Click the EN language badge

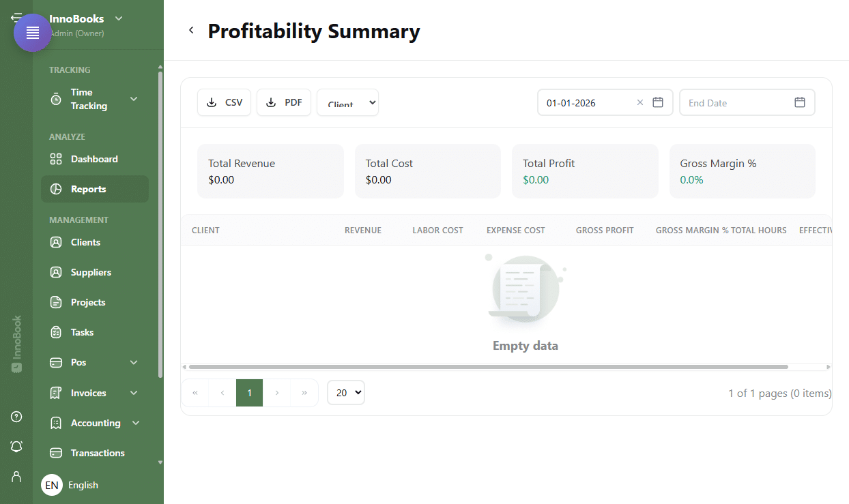[52, 485]
